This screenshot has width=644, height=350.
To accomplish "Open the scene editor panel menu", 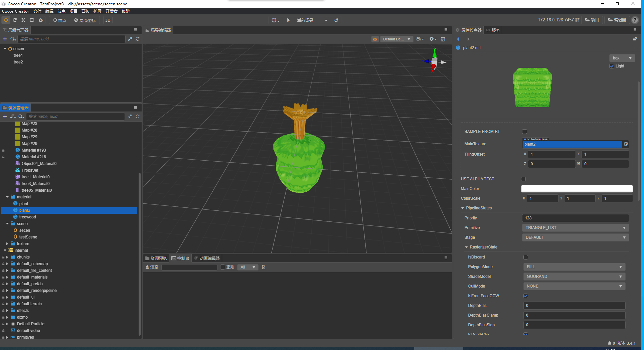I will pos(446,30).
